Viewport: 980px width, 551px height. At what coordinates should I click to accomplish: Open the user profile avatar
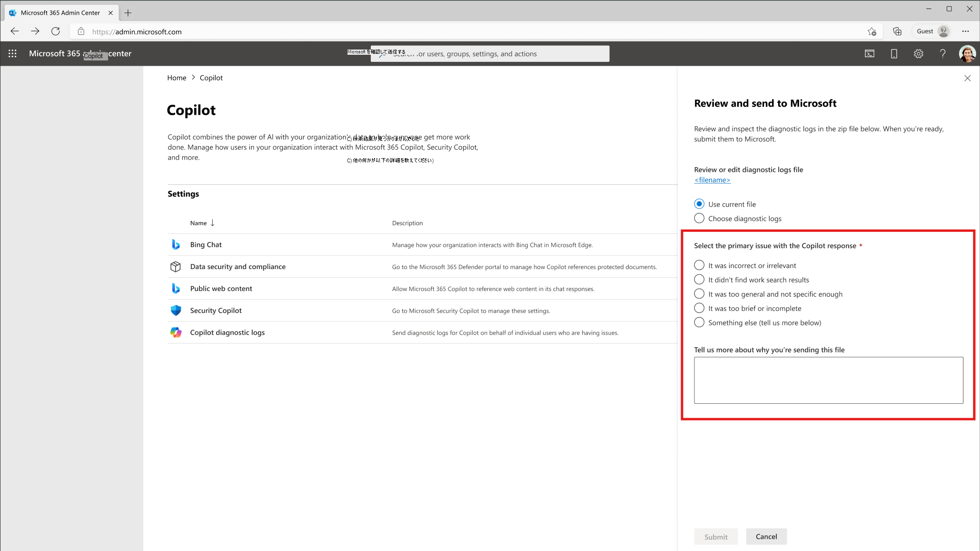coord(967,54)
